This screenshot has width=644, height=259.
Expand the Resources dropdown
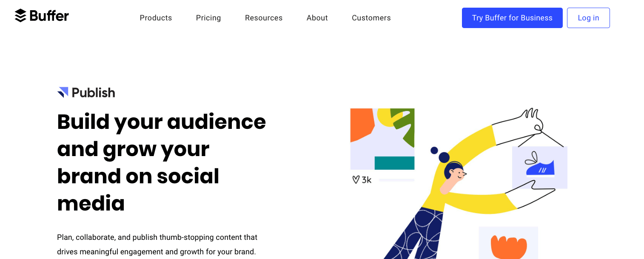pyautogui.click(x=264, y=18)
